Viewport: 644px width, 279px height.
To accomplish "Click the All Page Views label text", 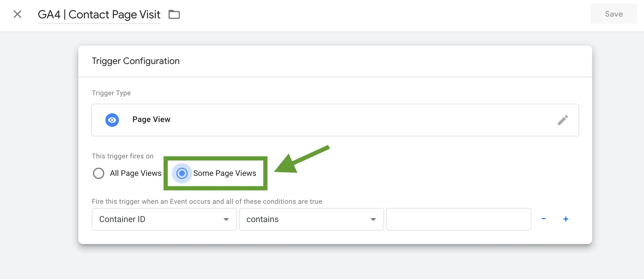I will tap(136, 173).
